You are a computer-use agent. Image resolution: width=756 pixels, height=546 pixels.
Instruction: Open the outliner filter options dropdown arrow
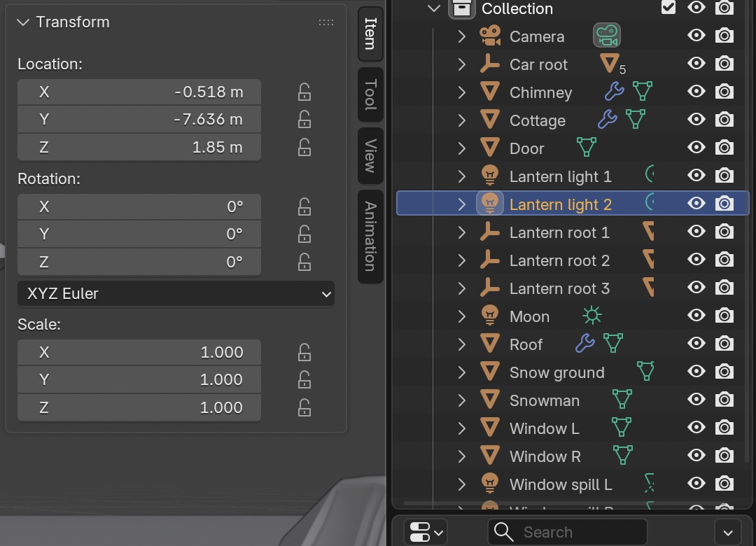click(728, 533)
